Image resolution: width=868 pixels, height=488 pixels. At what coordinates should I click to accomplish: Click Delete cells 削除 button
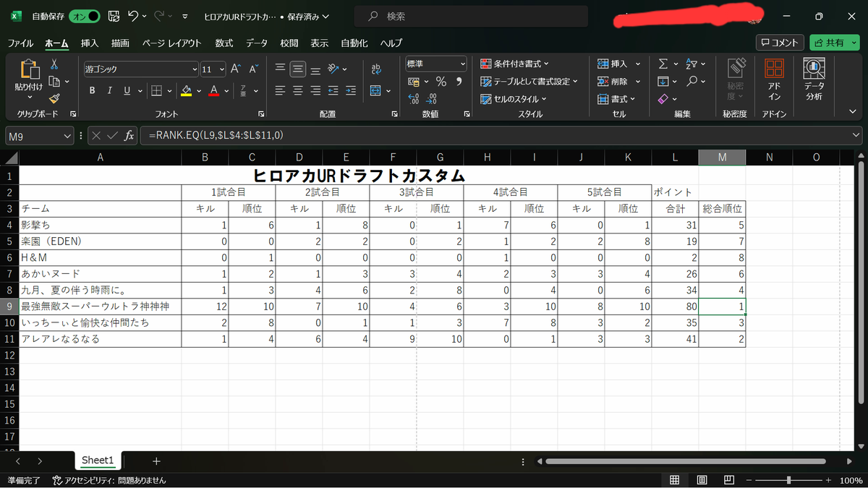pos(613,82)
